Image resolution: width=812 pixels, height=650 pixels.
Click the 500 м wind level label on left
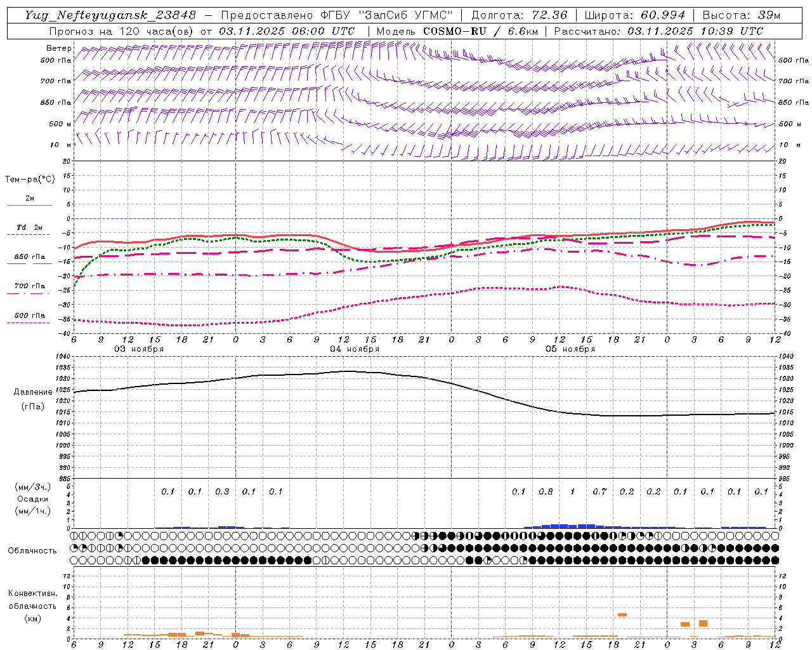tap(60, 124)
